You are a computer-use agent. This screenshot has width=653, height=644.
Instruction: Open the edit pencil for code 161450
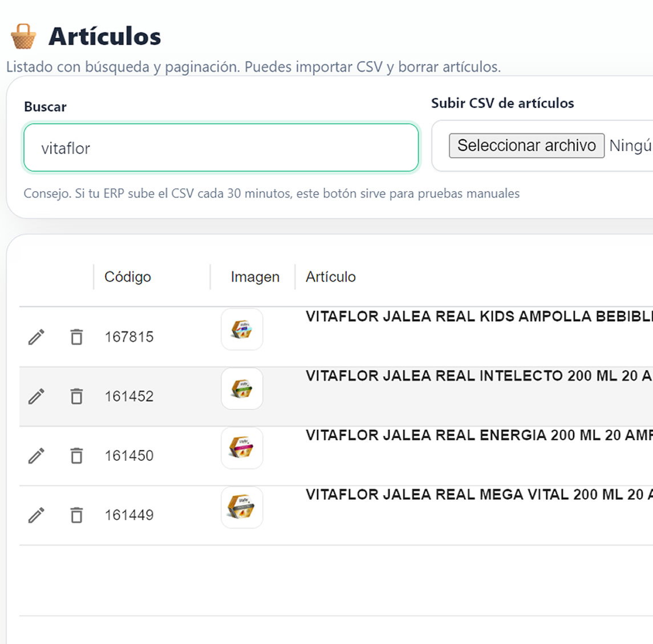coord(36,455)
